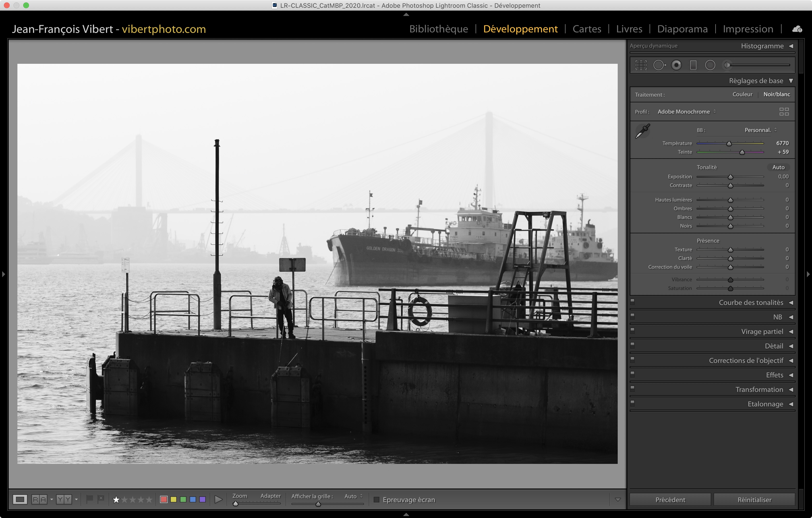Click the Réinitialiser button
The height and width of the screenshot is (518, 812).
(754, 499)
